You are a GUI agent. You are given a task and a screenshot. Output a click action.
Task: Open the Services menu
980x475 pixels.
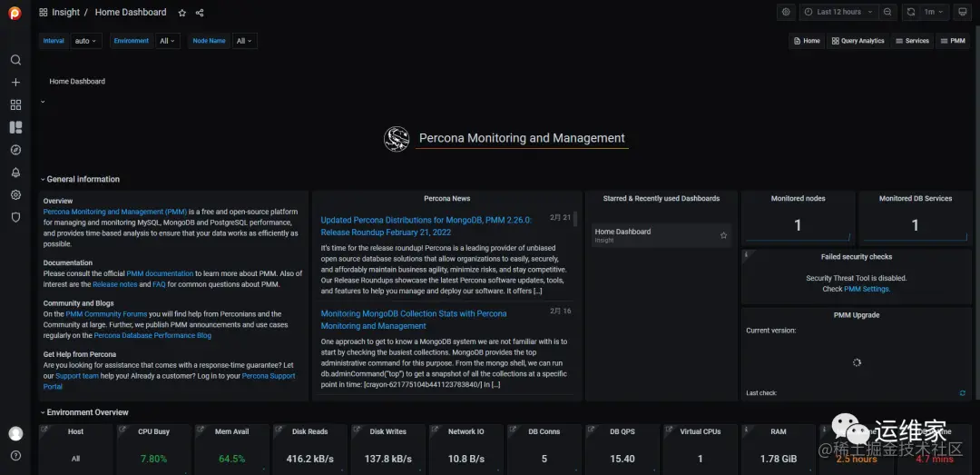[913, 41]
